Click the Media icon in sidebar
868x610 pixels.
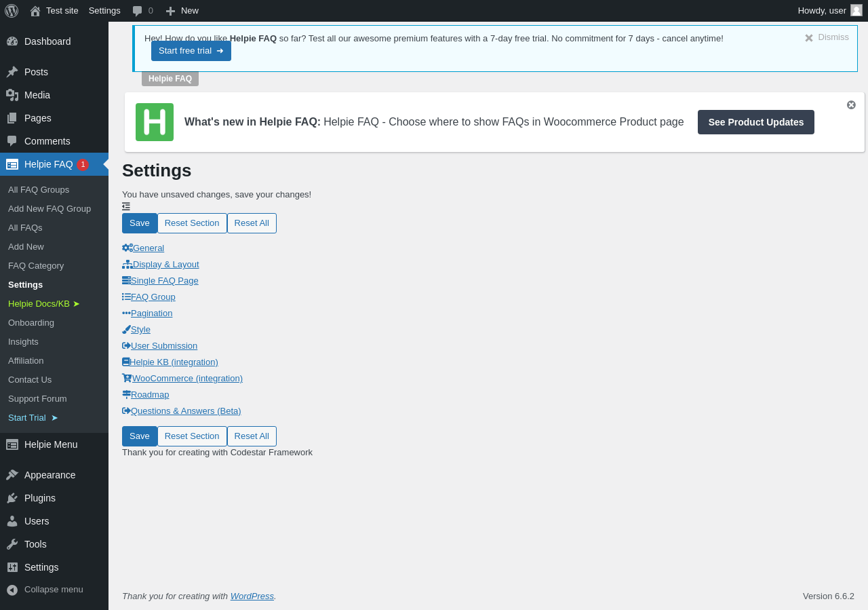point(12,95)
